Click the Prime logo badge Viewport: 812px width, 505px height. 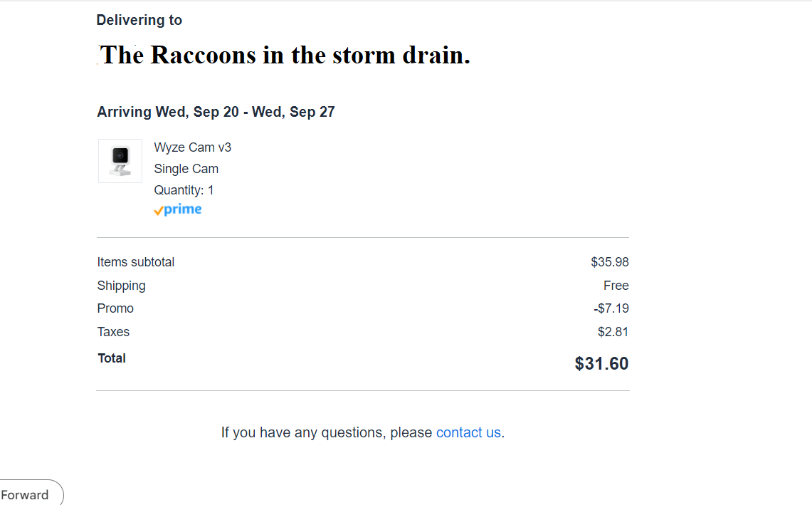(x=178, y=209)
